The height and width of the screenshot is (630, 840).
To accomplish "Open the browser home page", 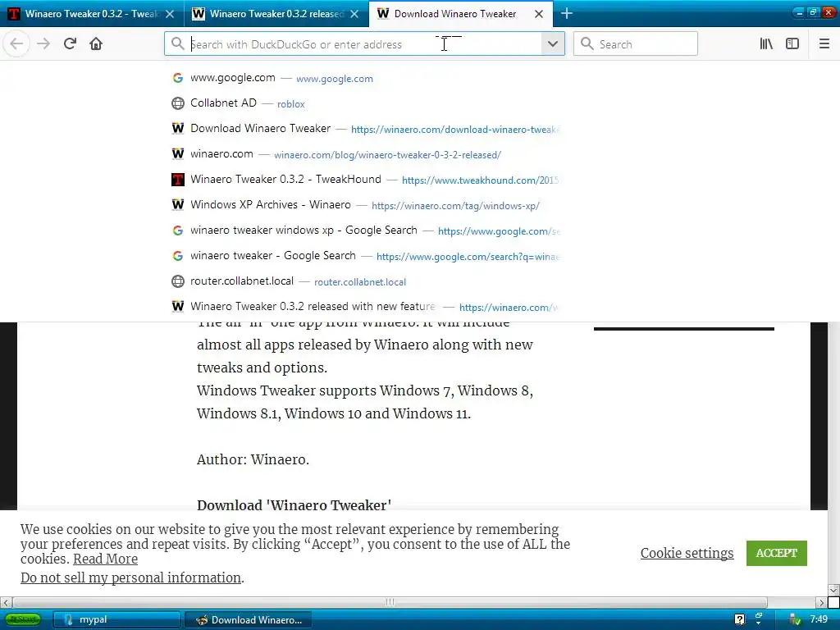I will 96,44.
